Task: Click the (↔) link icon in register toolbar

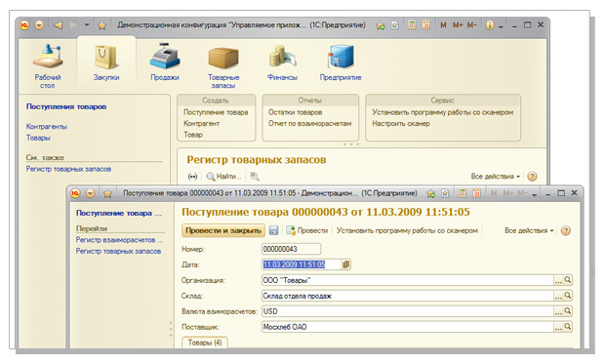Action: tap(192, 177)
